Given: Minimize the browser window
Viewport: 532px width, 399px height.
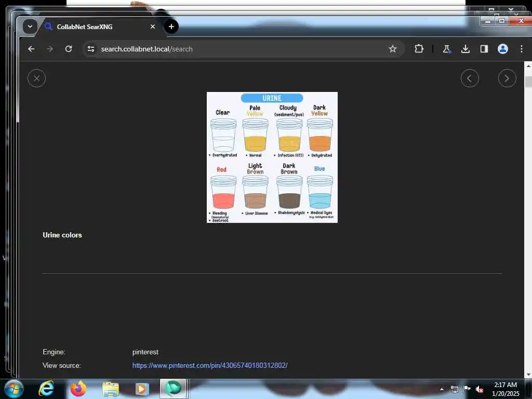Looking at the screenshot, I should click(x=488, y=21).
